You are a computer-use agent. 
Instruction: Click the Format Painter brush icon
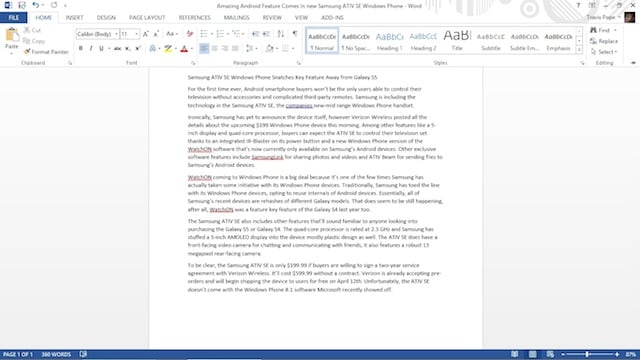27,52
